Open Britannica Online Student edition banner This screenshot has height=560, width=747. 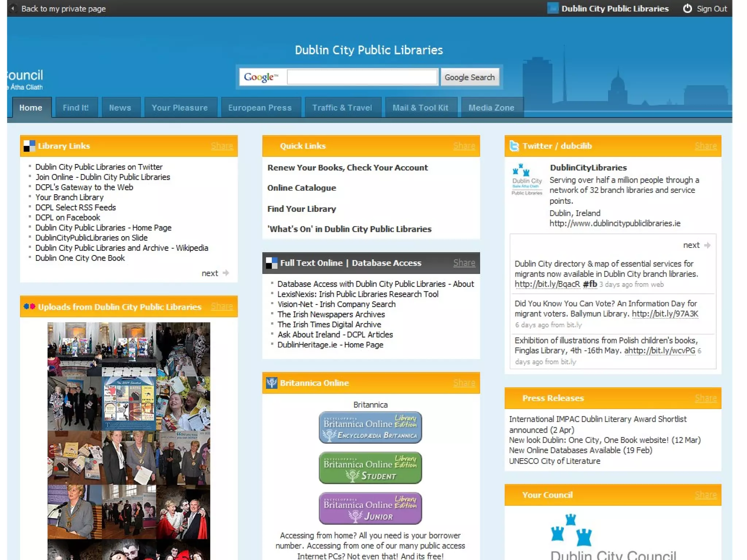pos(370,468)
